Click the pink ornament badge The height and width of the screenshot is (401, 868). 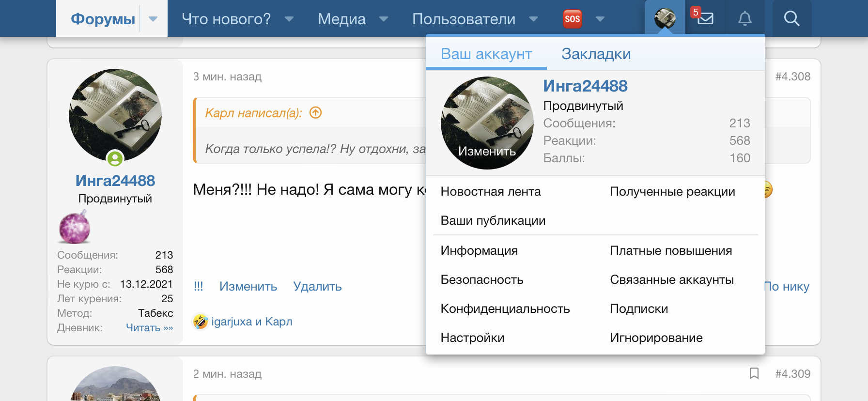(x=75, y=227)
